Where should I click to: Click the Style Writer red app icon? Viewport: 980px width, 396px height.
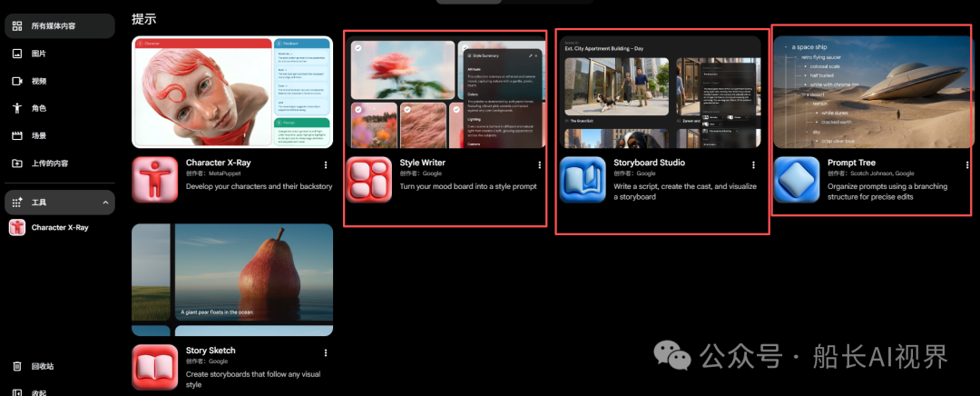368,180
